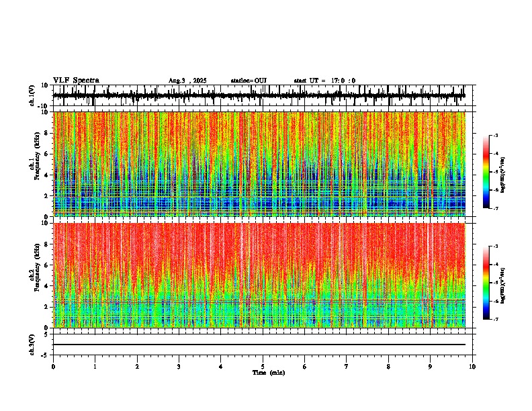Screen dimensions: 532x411
Task: Select the "start UT = 17:0 :0" text
Action: 324,81
